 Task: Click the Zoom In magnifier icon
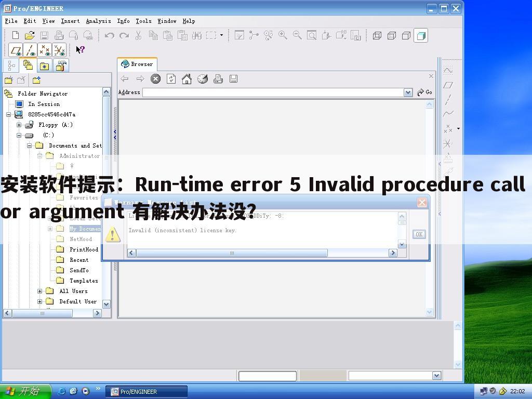point(283,35)
